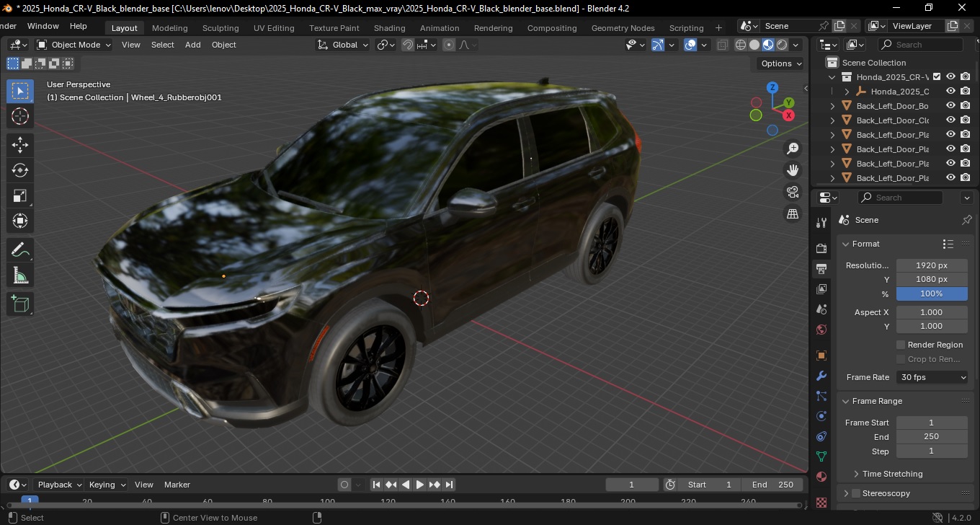Select the Measure tool
Image resolution: width=980 pixels, height=525 pixels.
click(20, 275)
